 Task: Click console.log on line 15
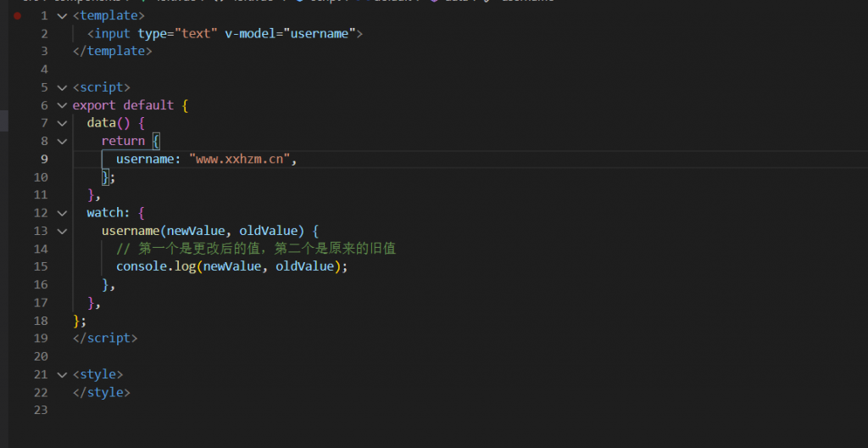[x=156, y=266]
